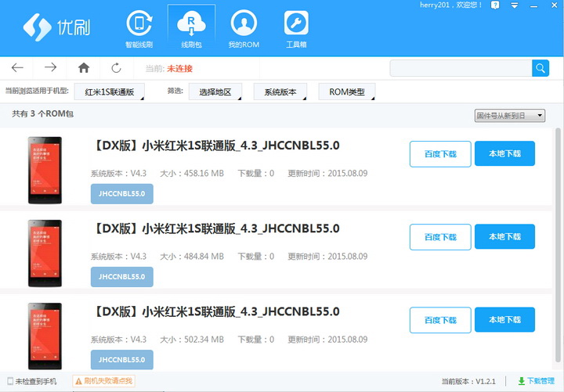The image size is (564, 392).
Task: Click 百度下载 for the 484.84 MB ROM
Action: [x=440, y=237]
